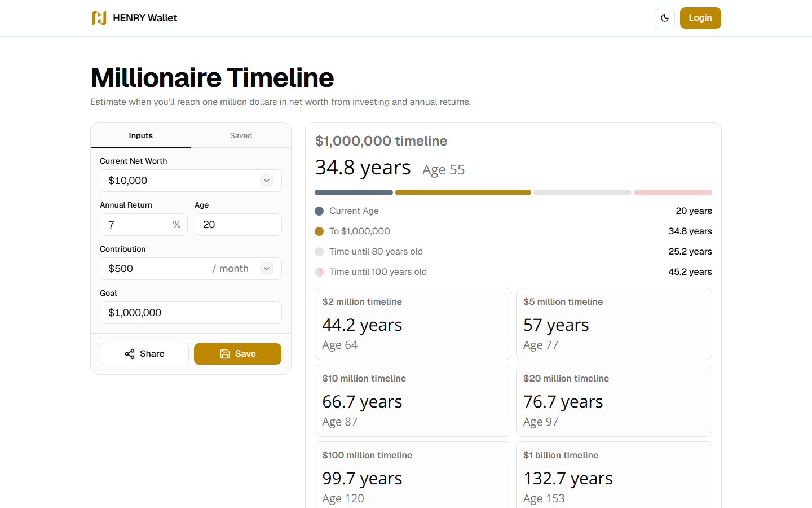Toggle dark mode with the moon icon
Image resolution: width=812 pixels, height=508 pixels.
665,18
